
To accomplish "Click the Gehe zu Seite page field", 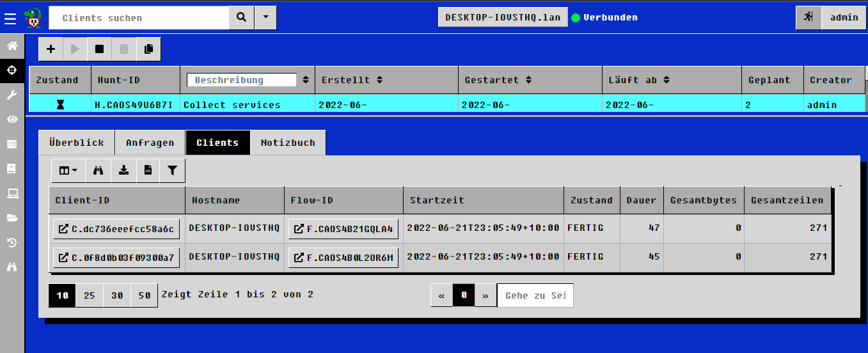I will pos(535,295).
